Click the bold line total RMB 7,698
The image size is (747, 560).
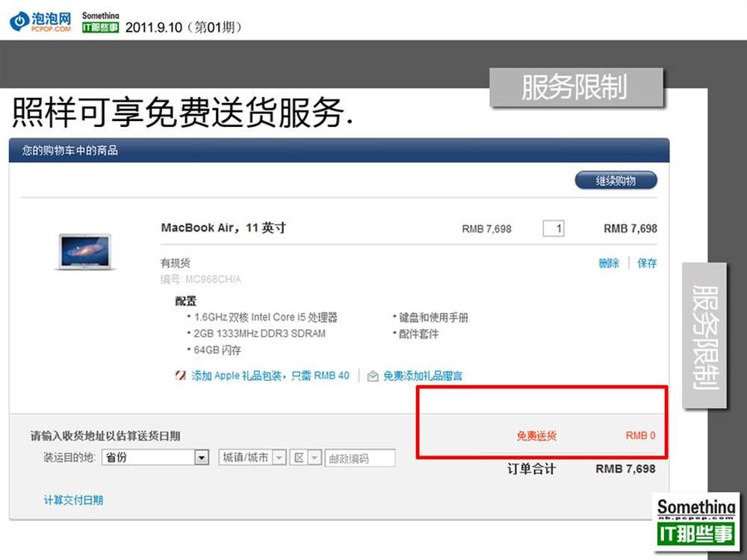[x=630, y=228]
